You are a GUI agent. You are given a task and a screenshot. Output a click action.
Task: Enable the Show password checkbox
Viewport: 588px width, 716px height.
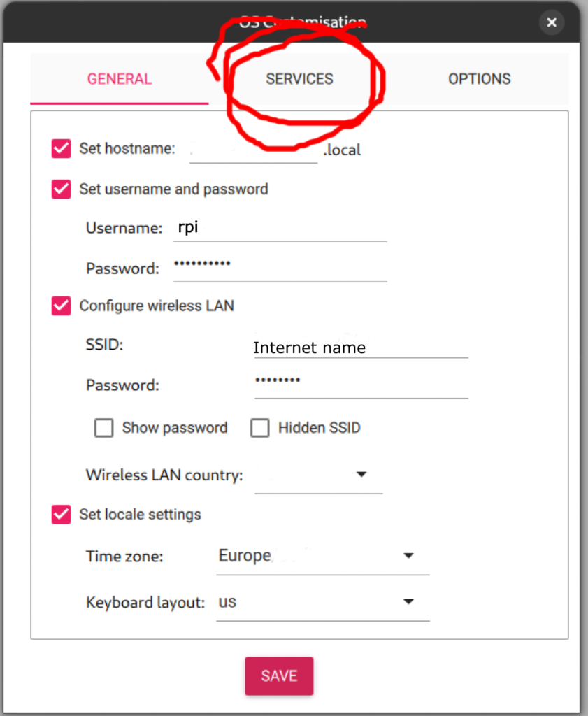104,428
